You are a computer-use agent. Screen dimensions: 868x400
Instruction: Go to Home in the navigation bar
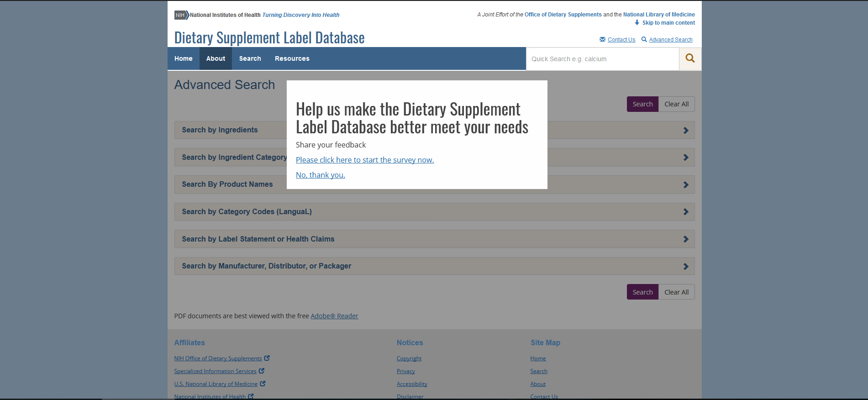[x=184, y=58]
